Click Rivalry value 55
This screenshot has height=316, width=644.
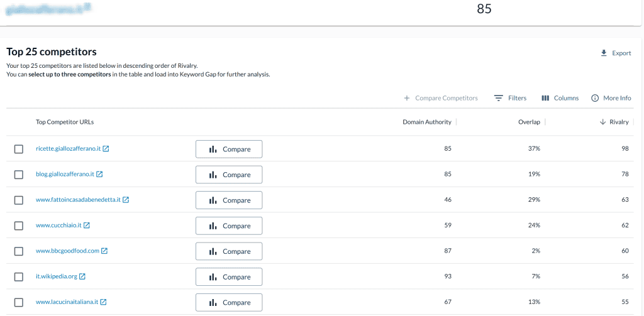point(625,302)
